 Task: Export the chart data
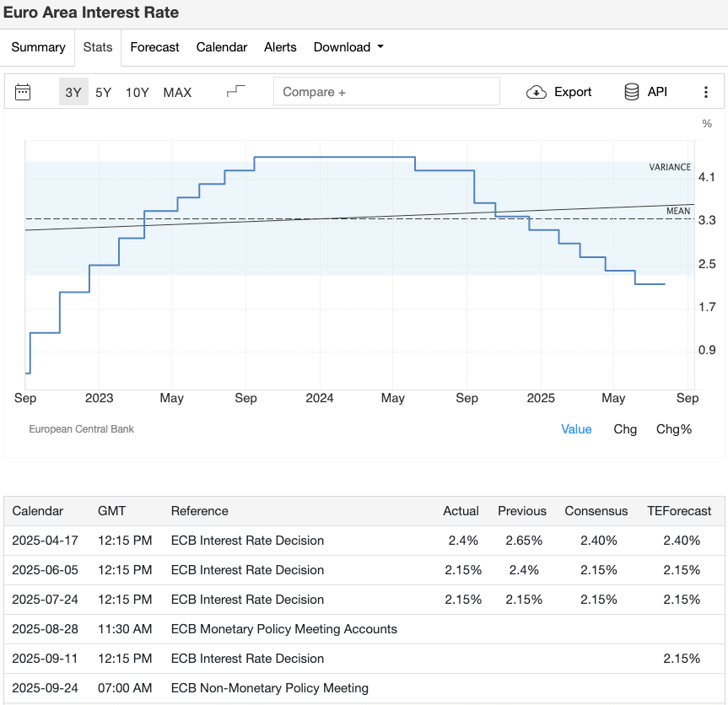click(x=558, y=91)
